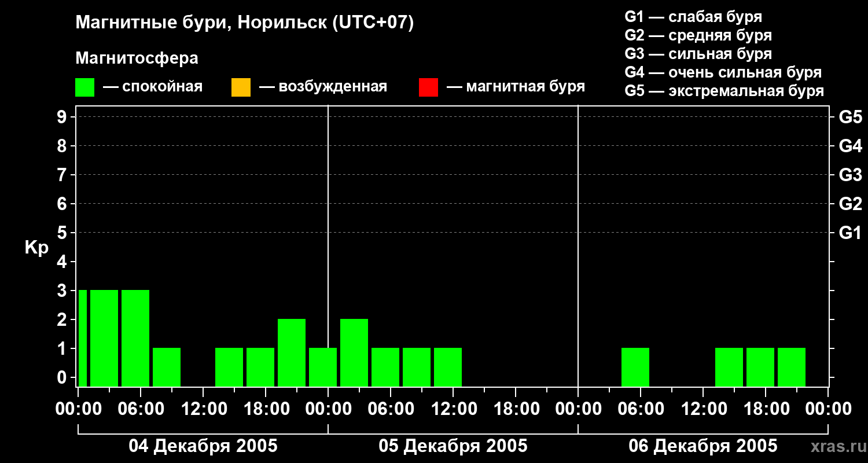The width and height of the screenshot is (868, 463).
Task: Click the '06:00' time label under 06 December
Action: pos(641,409)
